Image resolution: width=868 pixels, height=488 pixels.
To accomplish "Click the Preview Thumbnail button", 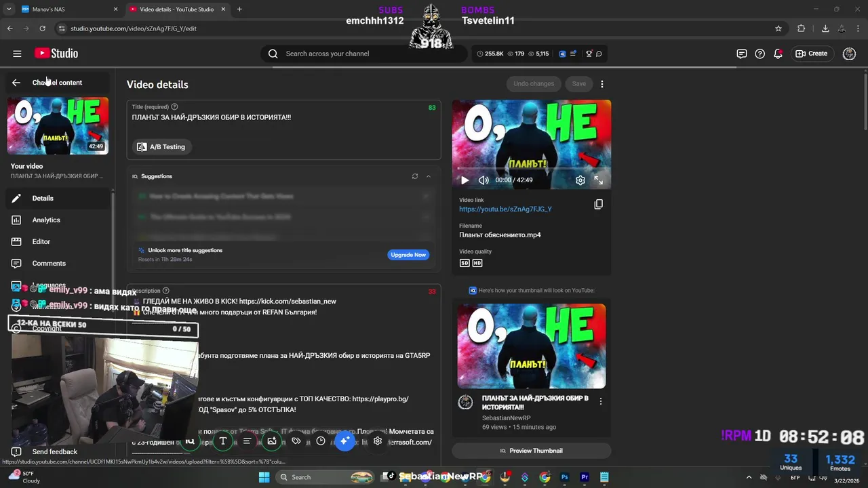I will (531, 451).
